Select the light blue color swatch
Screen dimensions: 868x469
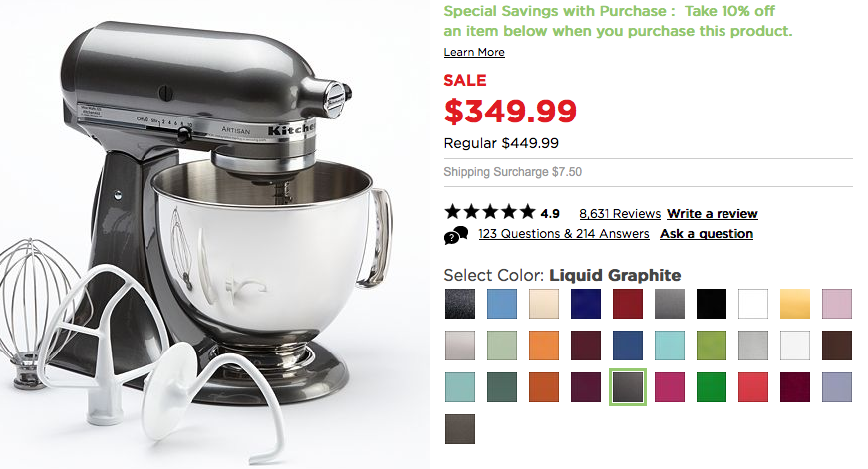pyautogui.click(x=502, y=304)
